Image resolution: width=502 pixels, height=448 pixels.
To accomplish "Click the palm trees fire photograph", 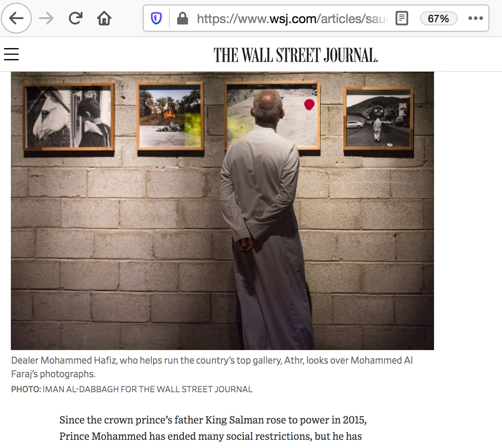I will coord(170,116).
